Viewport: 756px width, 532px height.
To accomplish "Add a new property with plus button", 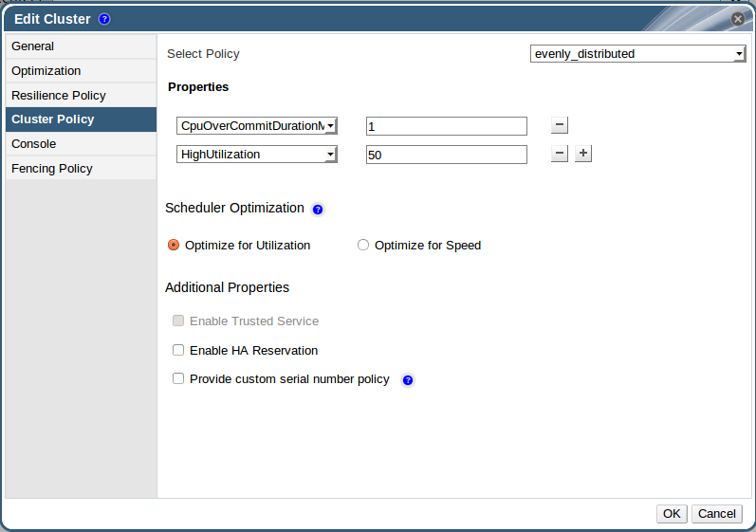I will click(x=583, y=154).
